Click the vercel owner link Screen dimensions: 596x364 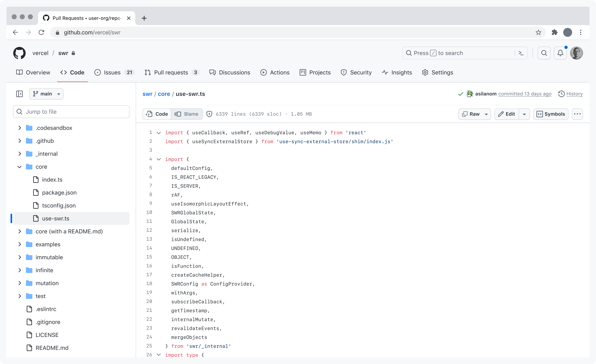coord(40,53)
